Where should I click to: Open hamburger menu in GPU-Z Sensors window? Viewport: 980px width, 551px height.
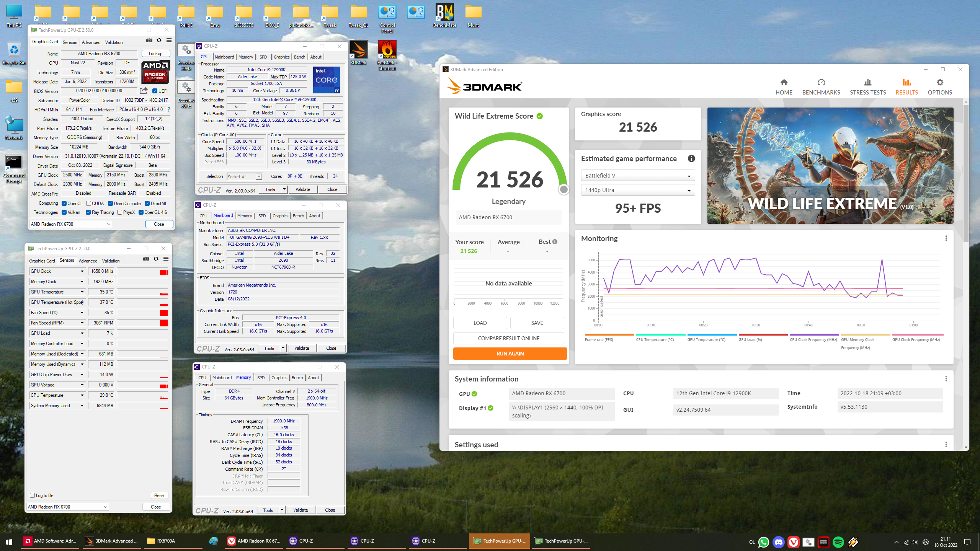166,259
